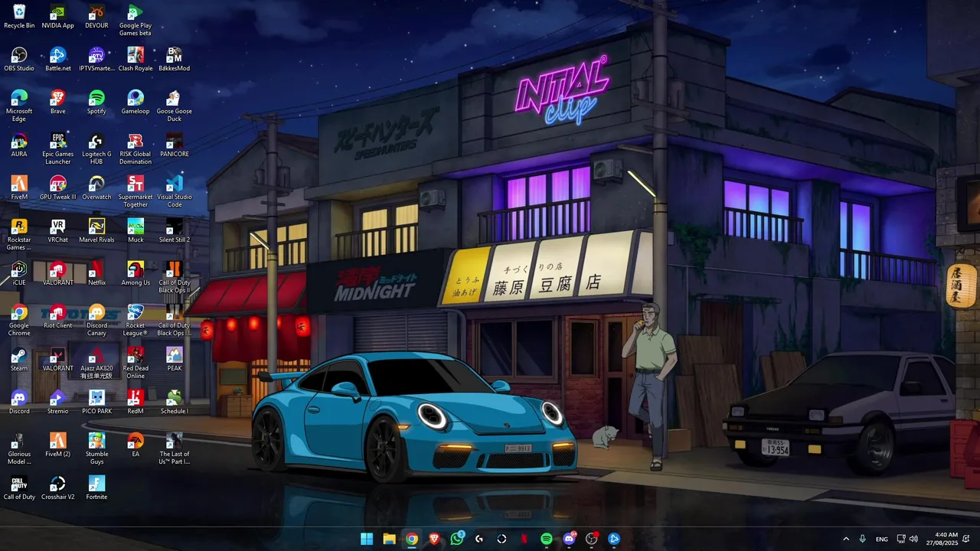The height and width of the screenshot is (551, 980).
Task: Select the Epic Games Launcher shortcut
Action: point(57,148)
